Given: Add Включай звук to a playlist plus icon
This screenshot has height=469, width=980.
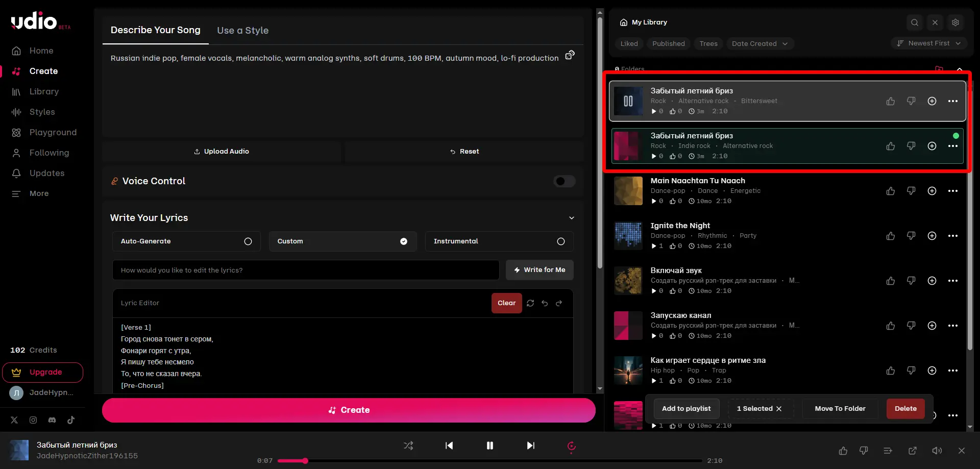Looking at the screenshot, I should point(932,281).
